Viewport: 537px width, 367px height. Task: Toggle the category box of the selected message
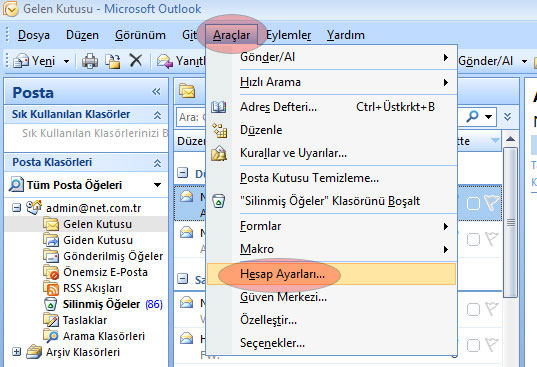473,203
